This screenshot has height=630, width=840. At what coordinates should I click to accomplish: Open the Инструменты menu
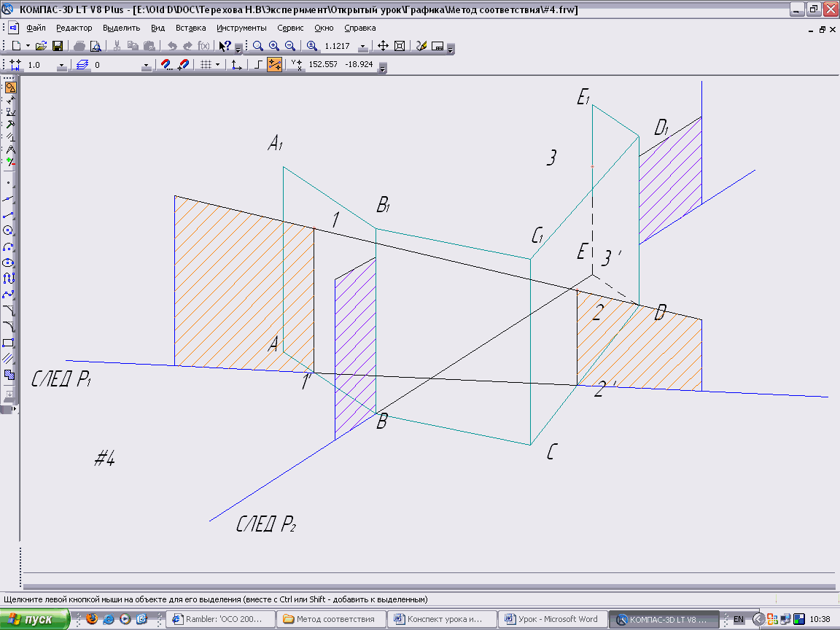tap(241, 28)
